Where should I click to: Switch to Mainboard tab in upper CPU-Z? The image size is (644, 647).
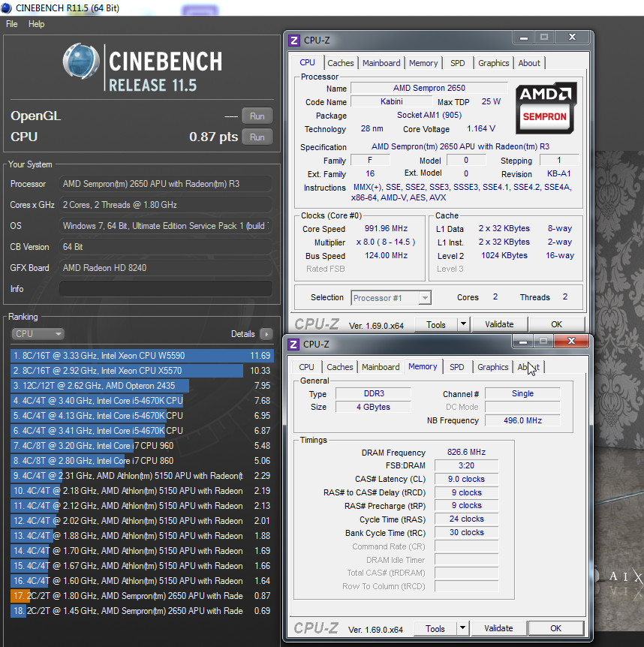[x=381, y=63]
